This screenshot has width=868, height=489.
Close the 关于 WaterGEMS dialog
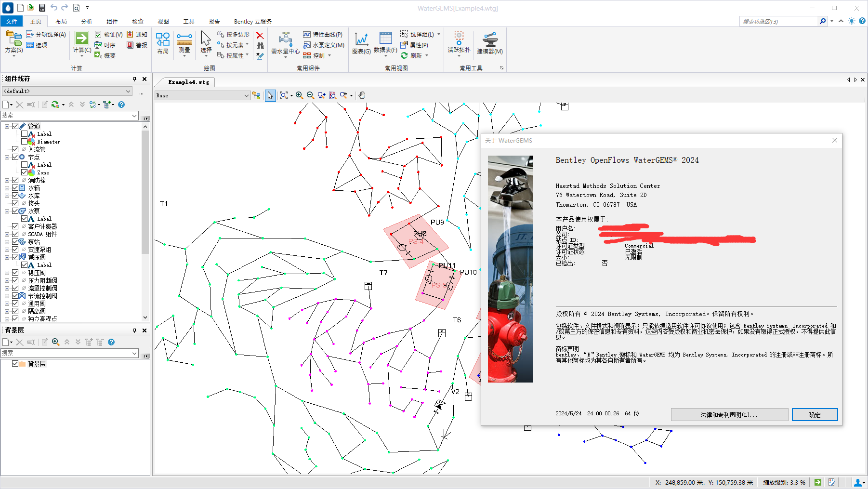point(835,140)
